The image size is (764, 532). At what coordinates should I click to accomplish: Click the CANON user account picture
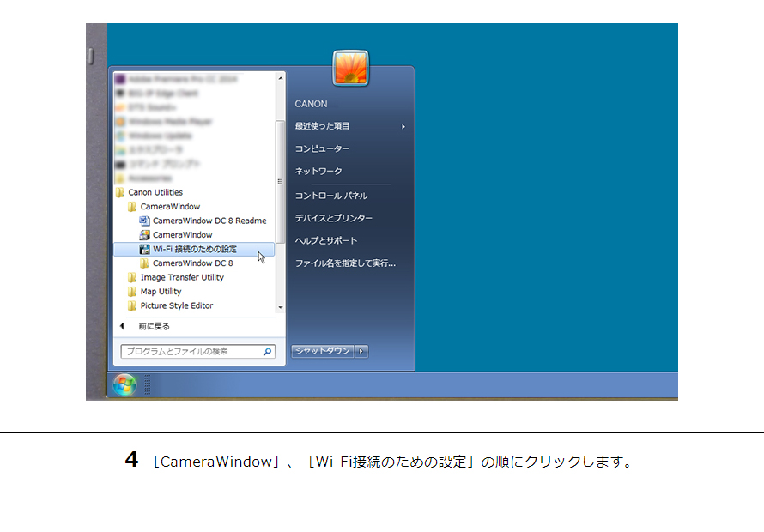click(x=350, y=69)
